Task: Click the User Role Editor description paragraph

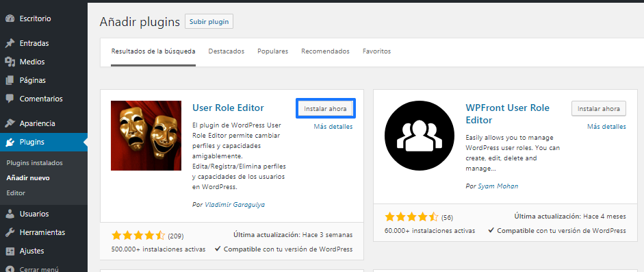Action: 239,156
